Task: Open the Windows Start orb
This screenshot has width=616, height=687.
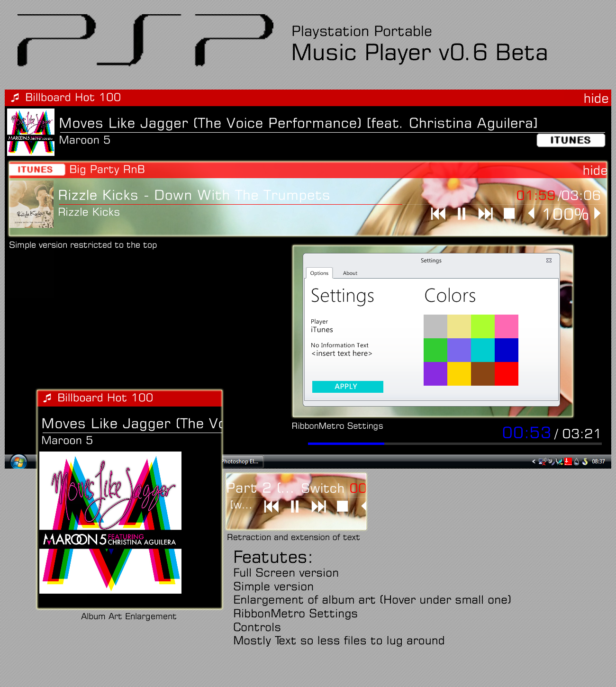Action: (x=18, y=461)
